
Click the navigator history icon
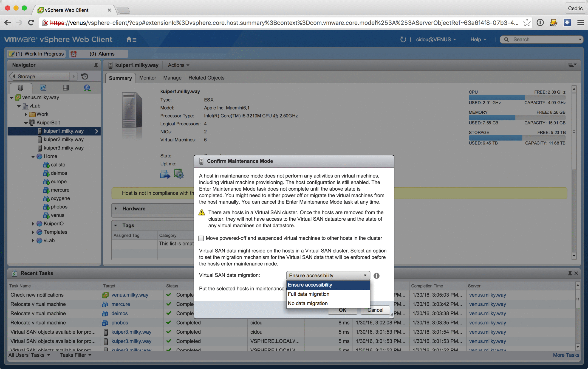pos(85,76)
